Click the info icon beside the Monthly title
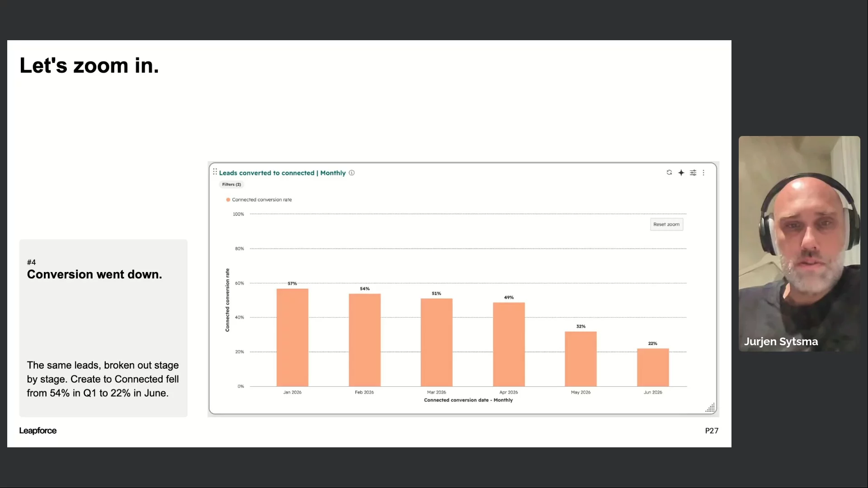868x488 pixels. [x=352, y=173]
